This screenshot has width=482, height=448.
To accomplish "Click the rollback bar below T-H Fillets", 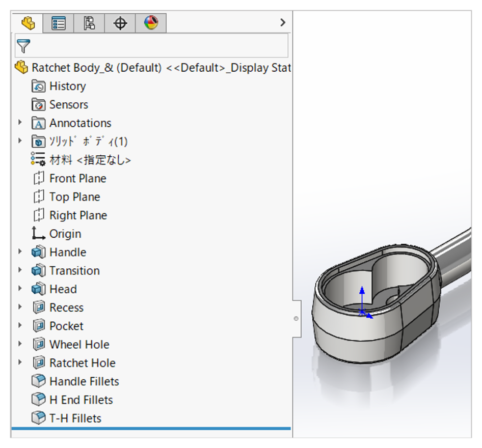I will tap(151, 429).
